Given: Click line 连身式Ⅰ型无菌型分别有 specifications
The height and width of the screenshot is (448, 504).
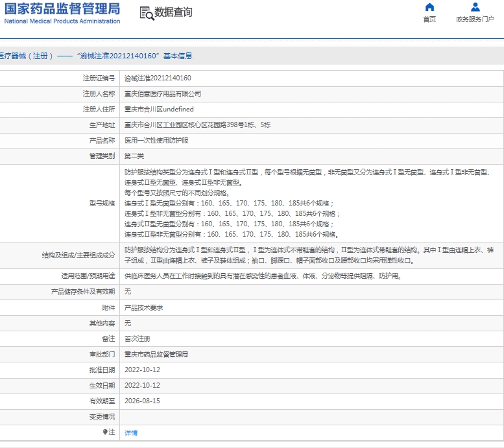Looking at the screenshot, I should pyautogui.click(x=229, y=204).
